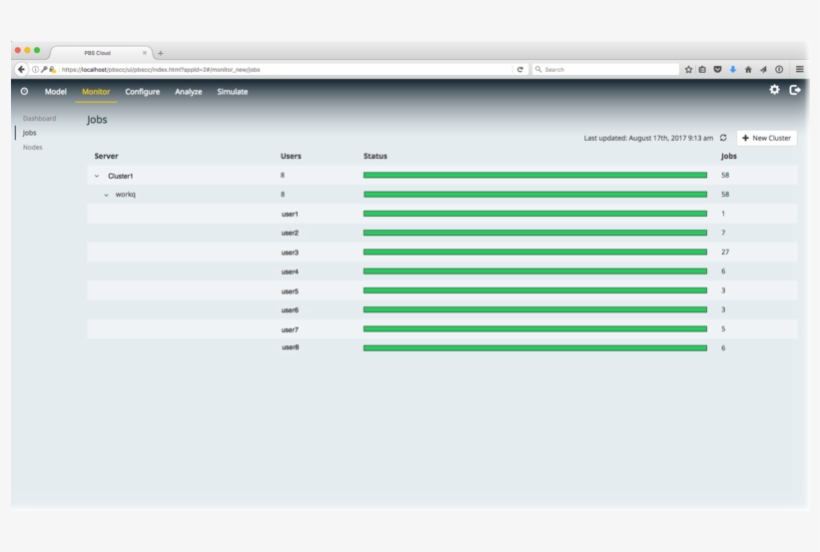Open the browser hamburger menu
The image size is (820, 552).
799,69
